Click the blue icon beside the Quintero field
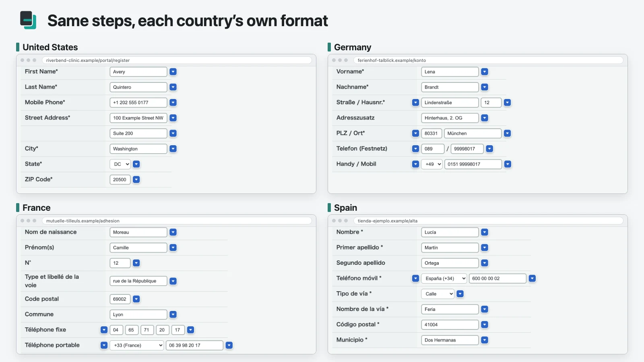 tap(173, 87)
